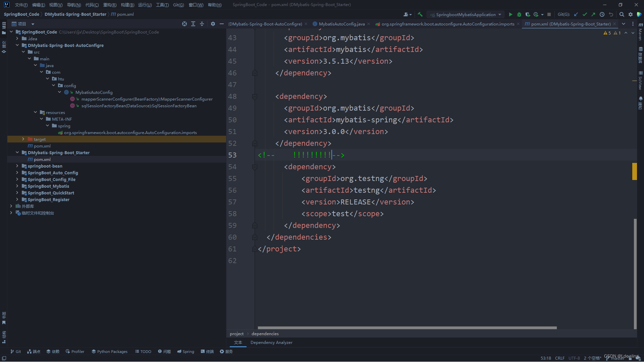Expand the target folder in project tree
Screen dimensions: 644x362
click(23, 139)
